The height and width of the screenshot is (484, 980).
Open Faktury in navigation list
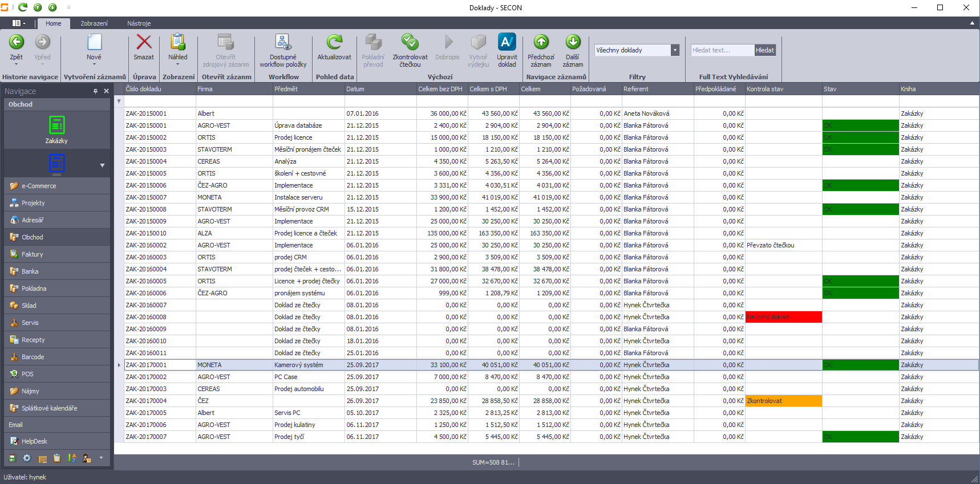coord(33,254)
